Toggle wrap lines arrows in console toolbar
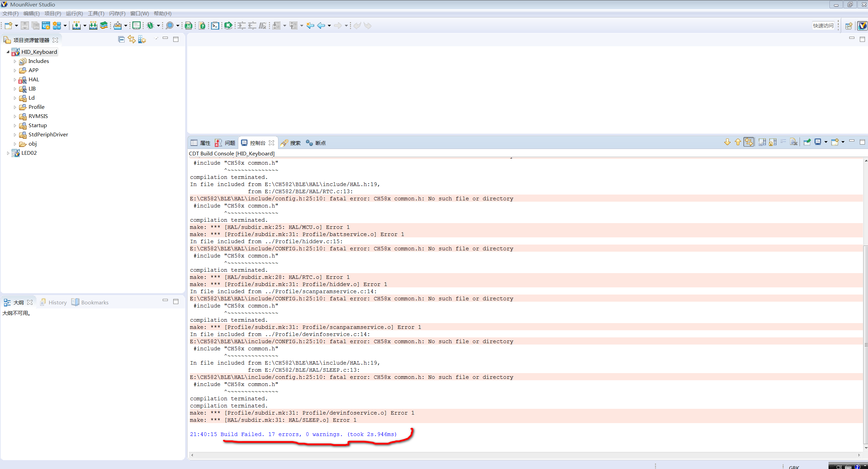This screenshot has width=868, height=469. [x=749, y=142]
